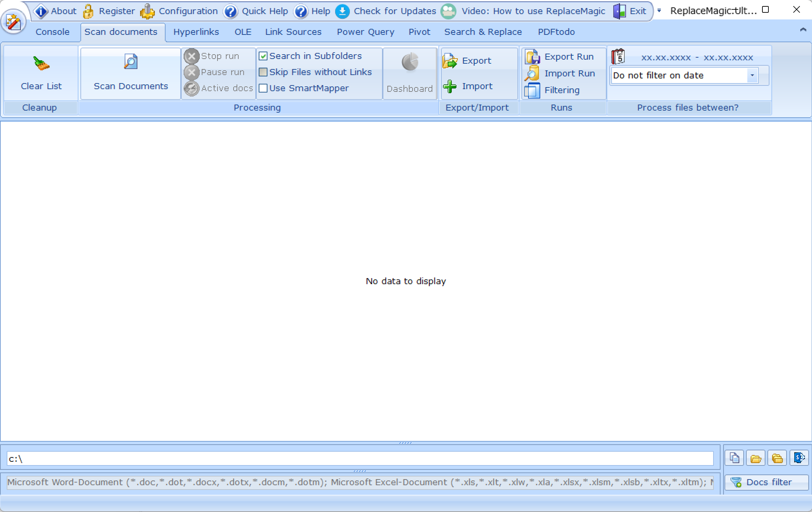812x512 pixels.
Task: Go to the OLE tab
Action: pyautogui.click(x=243, y=32)
